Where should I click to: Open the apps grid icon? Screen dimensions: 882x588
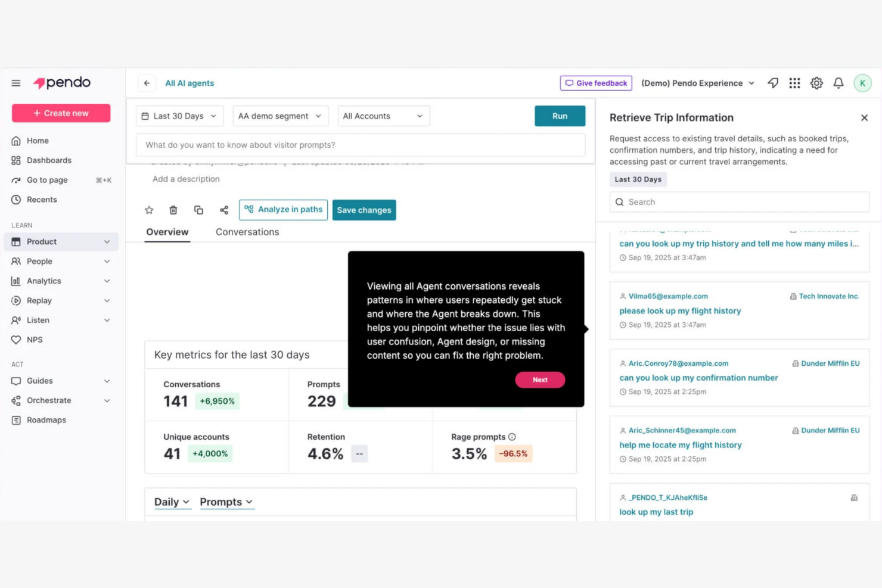(794, 83)
